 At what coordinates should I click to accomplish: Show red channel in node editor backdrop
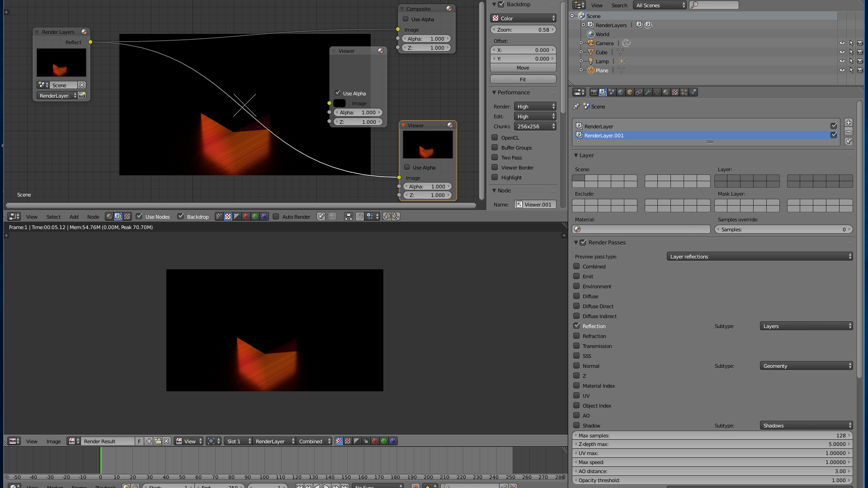coord(246,217)
